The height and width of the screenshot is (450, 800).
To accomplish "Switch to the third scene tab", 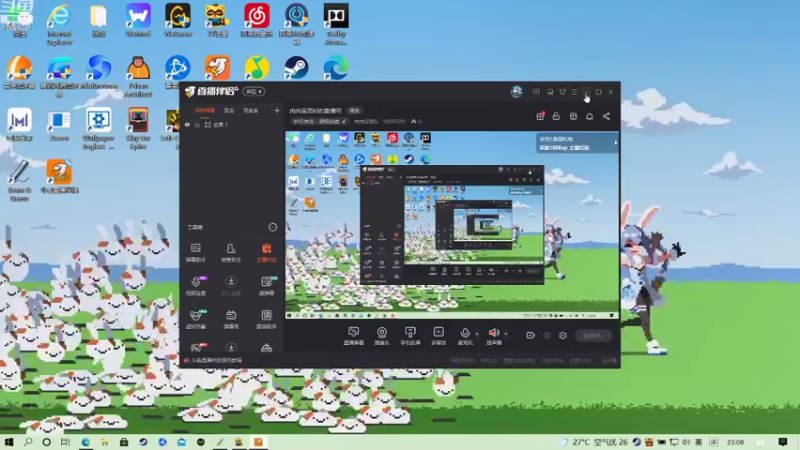I will point(251,110).
